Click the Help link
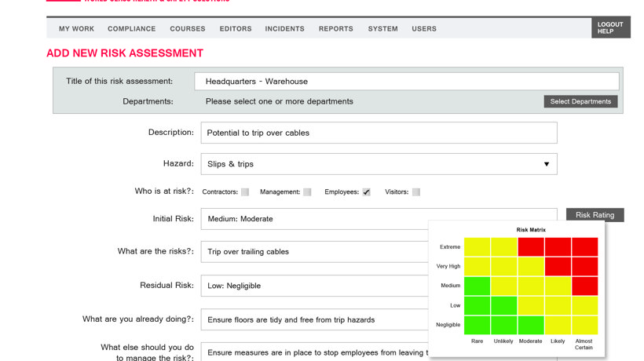The image size is (644, 361). [606, 31]
